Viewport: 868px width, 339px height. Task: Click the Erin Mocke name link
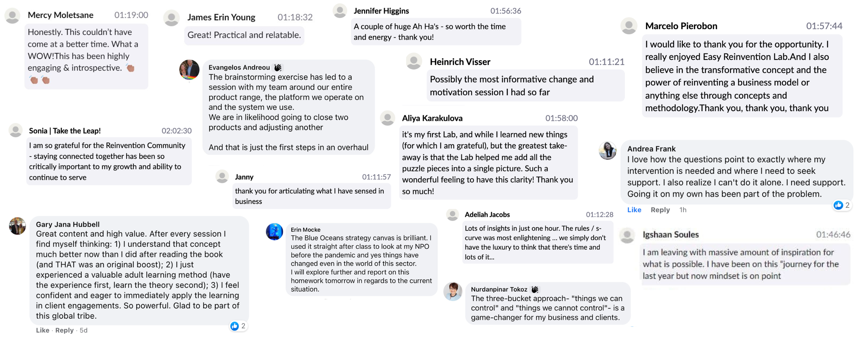305,230
